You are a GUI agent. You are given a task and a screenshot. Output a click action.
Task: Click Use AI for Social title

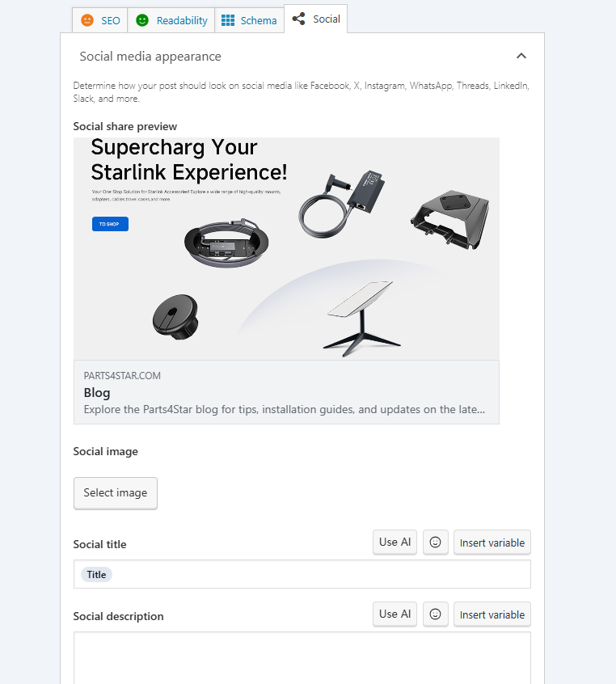[x=394, y=543]
